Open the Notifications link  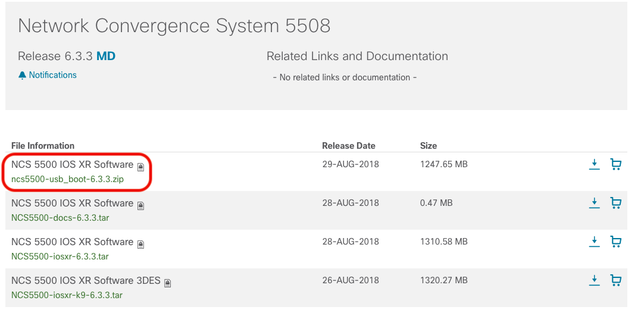[52, 75]
